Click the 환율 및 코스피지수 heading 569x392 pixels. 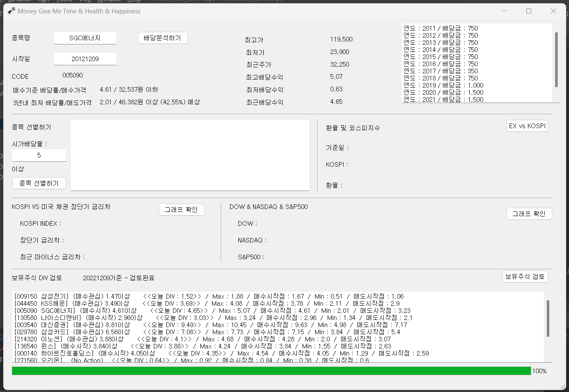click(353, 128)
